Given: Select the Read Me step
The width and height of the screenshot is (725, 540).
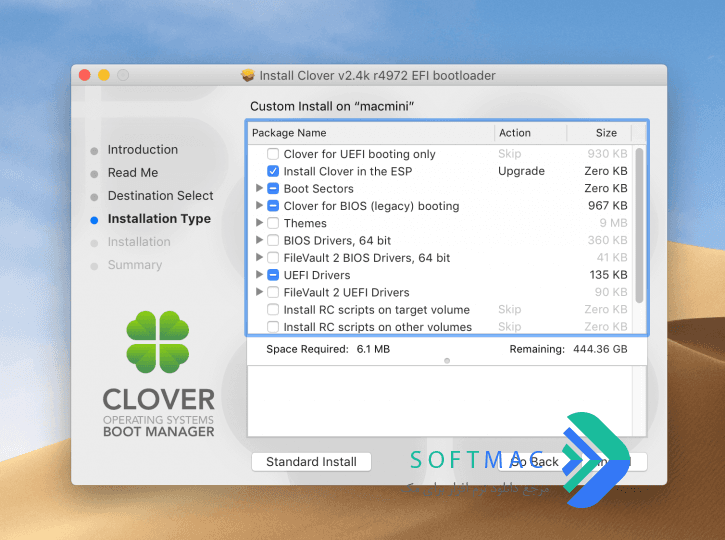Looking at the screenshot, I should [x=133, y=173].
